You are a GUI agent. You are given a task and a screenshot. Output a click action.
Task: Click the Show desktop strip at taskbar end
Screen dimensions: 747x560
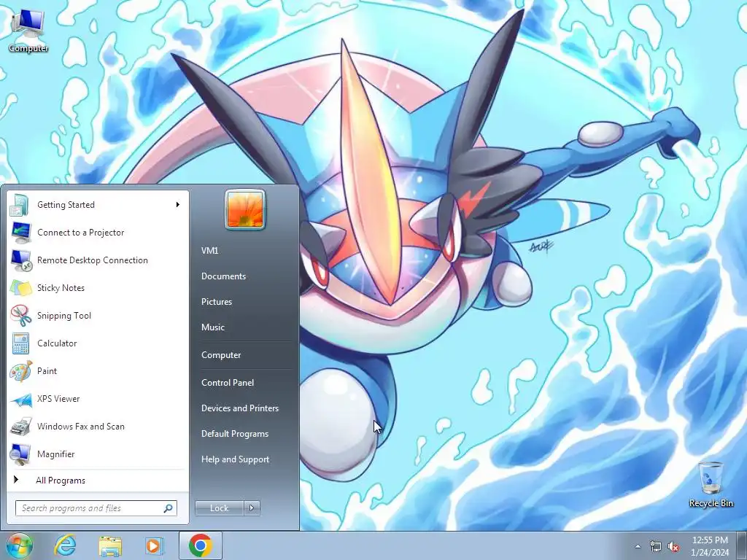743,545
